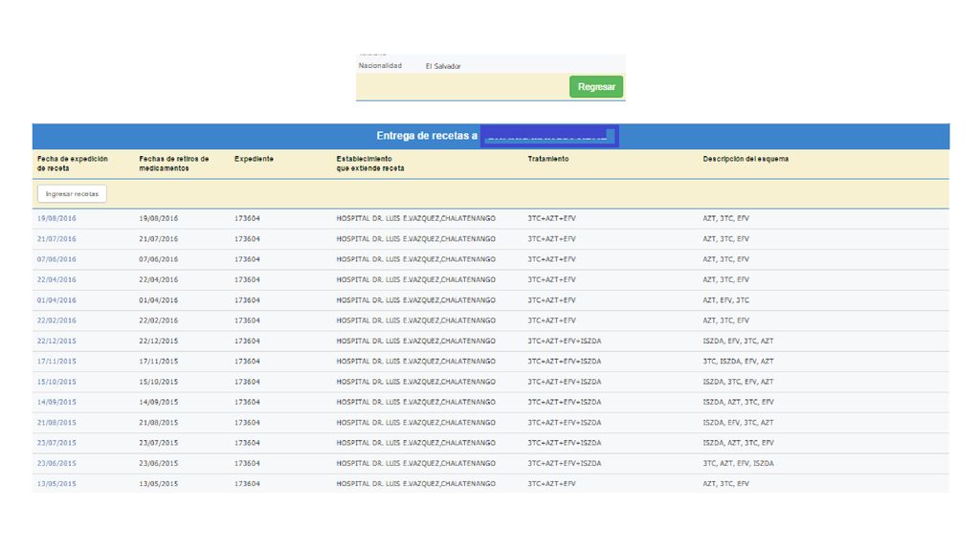Select treatment '3TC+AZT+EFV' in the 19/08/2016 row
980x551 pixels.
552,219
